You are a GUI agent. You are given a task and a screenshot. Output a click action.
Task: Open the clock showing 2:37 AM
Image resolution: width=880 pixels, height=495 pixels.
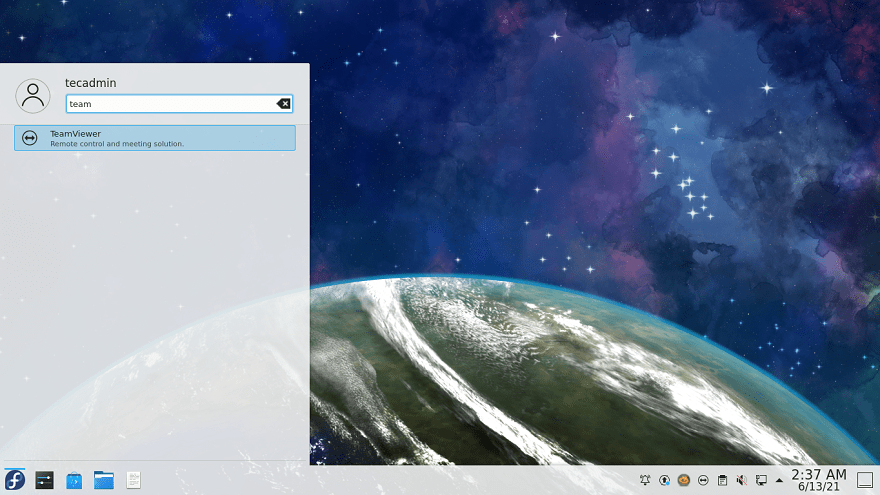click(x=819, y=480)
